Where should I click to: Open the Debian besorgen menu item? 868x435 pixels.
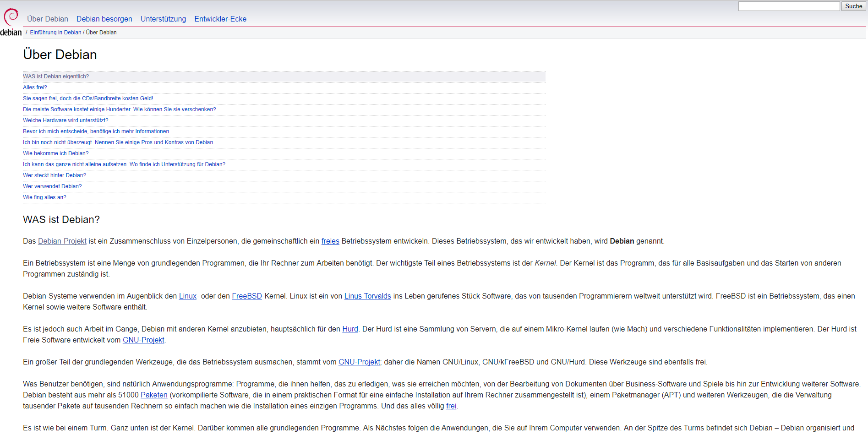(104, 19)
